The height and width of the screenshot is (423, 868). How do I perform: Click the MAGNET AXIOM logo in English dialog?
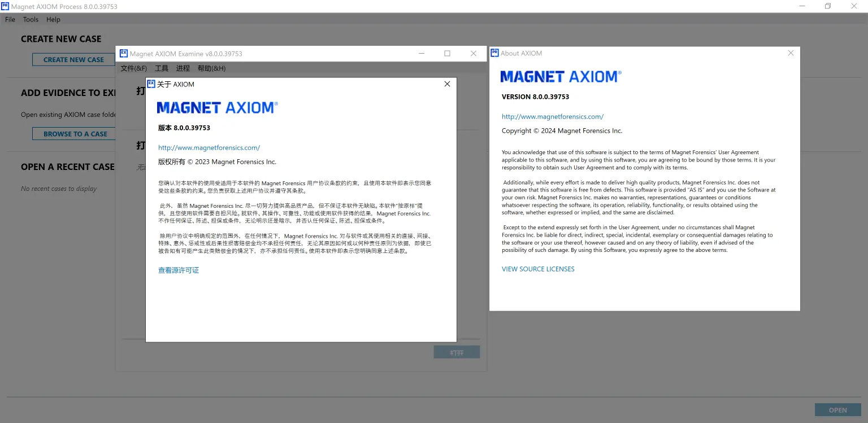point(561,76)
